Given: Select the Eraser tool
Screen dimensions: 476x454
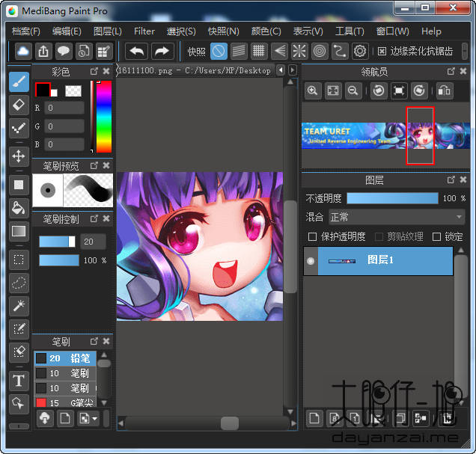Looking at the screenshot, I should (x=19, y=105).
